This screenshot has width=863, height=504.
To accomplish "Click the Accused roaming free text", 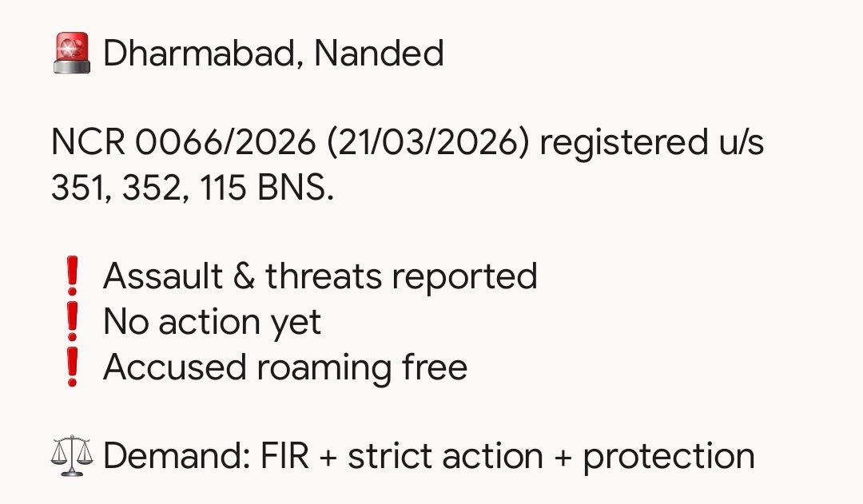I will click(x=284, y=368).
